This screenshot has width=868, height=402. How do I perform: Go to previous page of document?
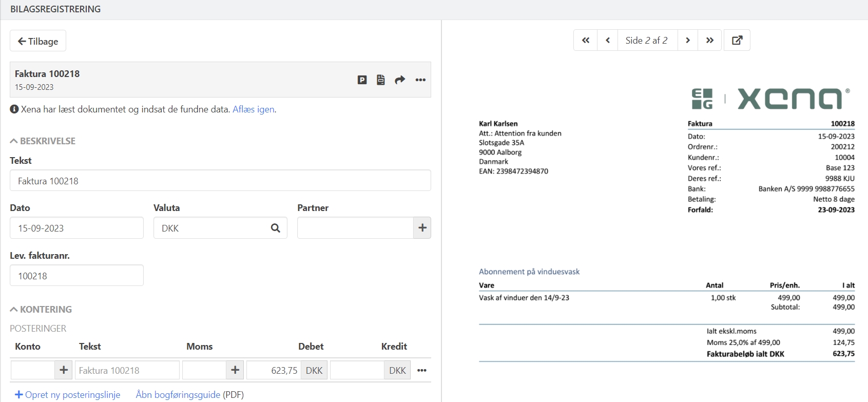608,40
